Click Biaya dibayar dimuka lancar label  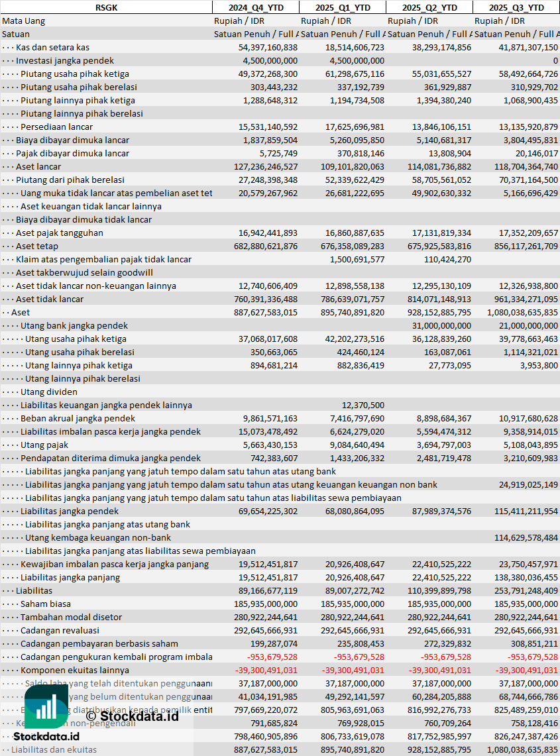point(72,140)
